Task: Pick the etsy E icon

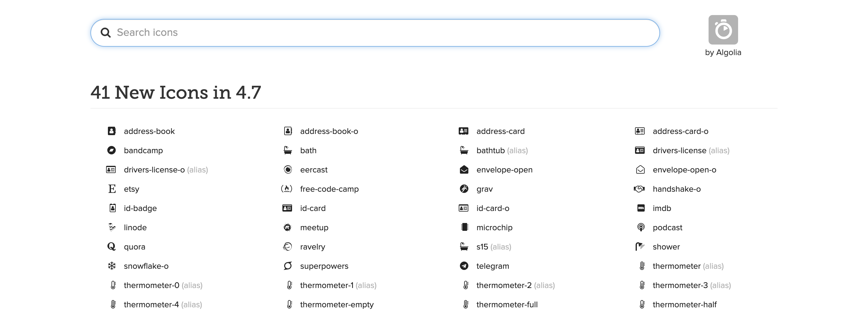Action: [112, 189]
